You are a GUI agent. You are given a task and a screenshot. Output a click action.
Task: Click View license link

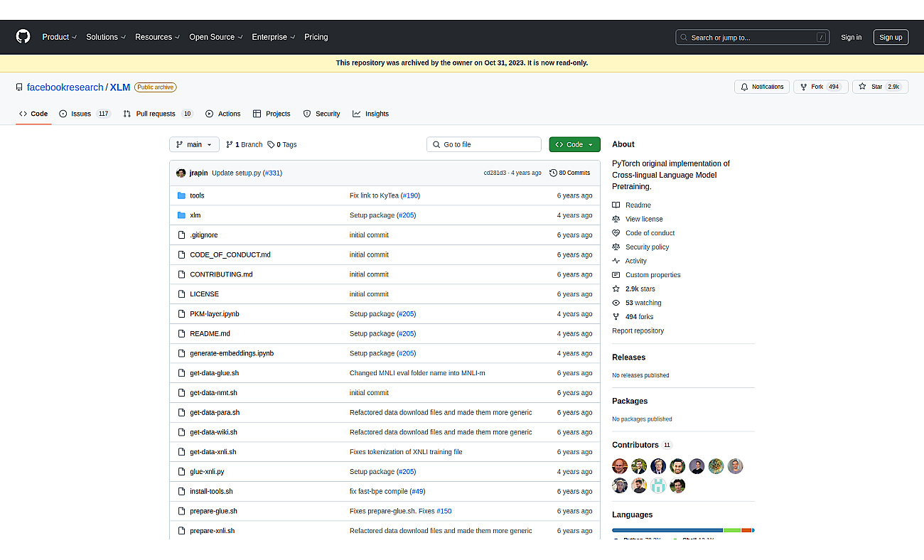click(x=638, y=219)
